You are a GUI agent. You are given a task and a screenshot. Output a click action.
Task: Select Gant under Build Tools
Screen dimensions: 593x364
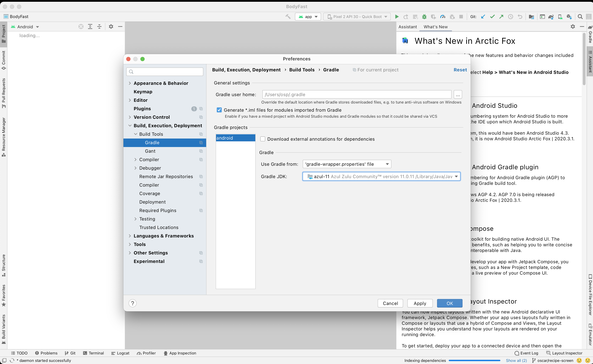[x=165, y=151]
